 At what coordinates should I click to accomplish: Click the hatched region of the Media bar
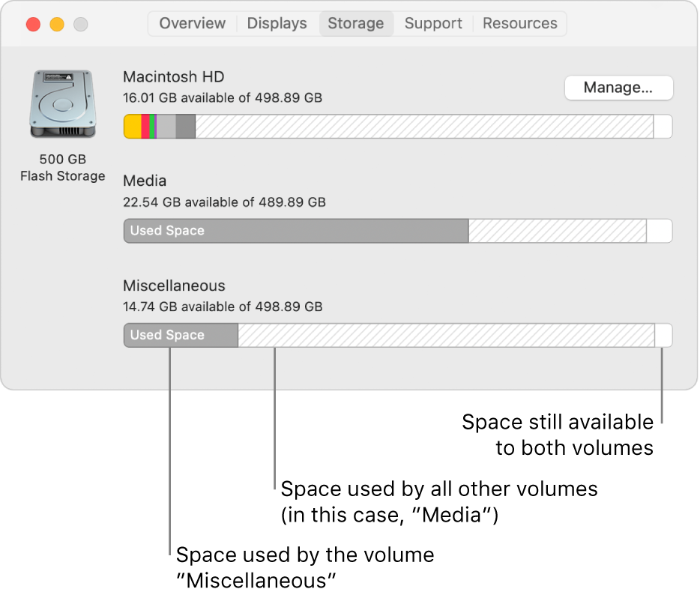pyautogui.click(x=557, y=231)
